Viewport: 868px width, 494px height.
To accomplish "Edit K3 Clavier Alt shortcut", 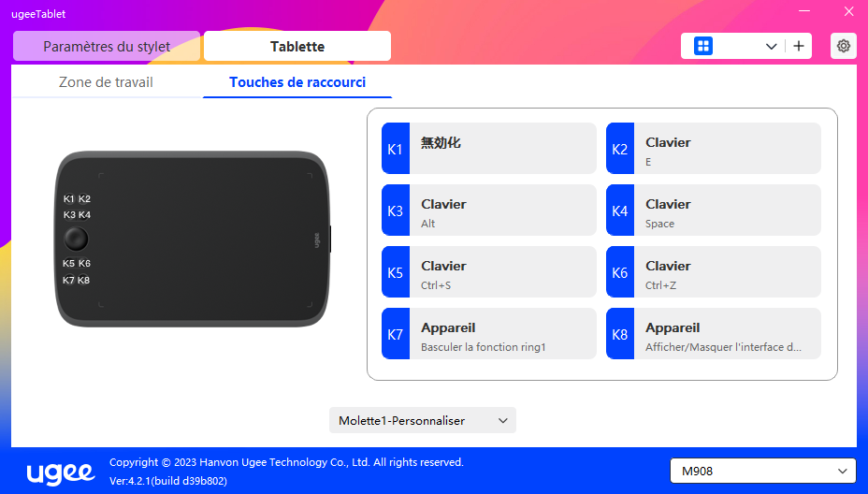I will (x=503, y=211).
